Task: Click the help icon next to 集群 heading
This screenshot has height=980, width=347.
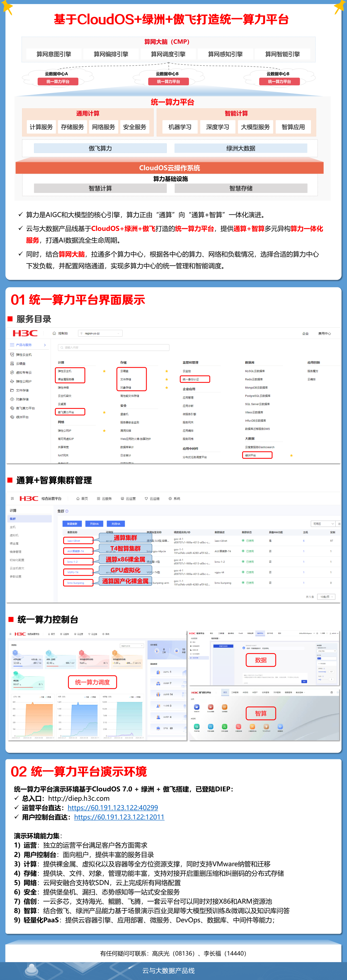Action: 67,511
